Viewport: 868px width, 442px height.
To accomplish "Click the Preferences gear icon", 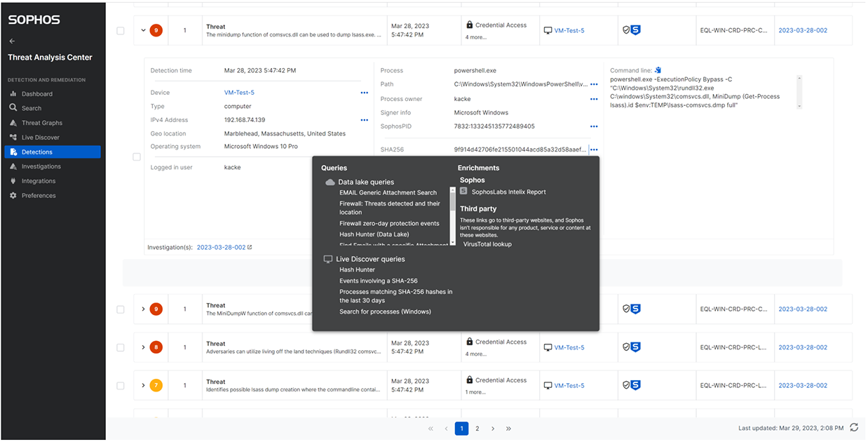I will coord(13,196).
